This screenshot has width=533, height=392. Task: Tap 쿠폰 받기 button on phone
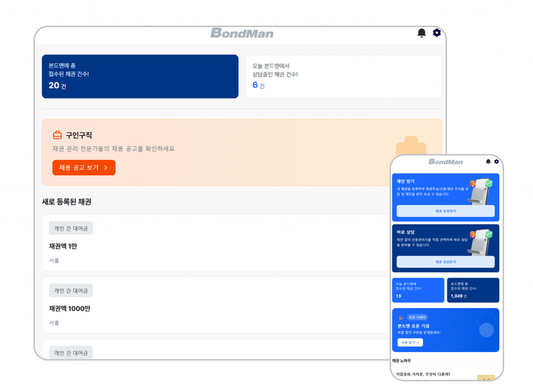(x=410, y=343)
